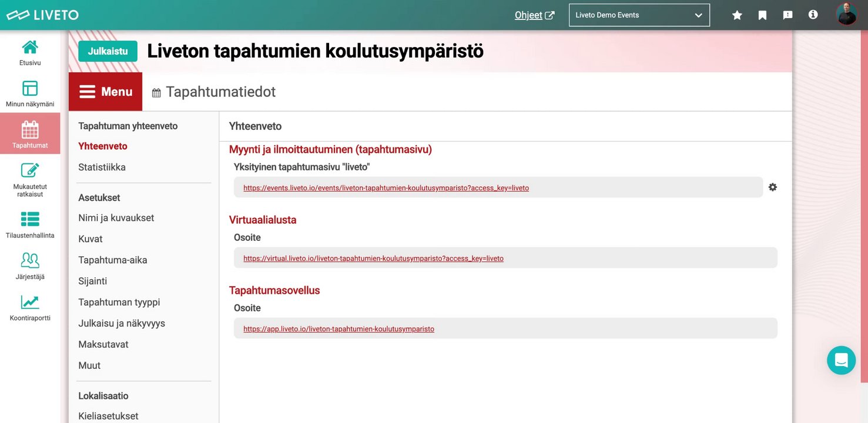Viewport: 868px width, 423px height.
Task: Open the user profile avatar
Action: click(x=847, y=15)
